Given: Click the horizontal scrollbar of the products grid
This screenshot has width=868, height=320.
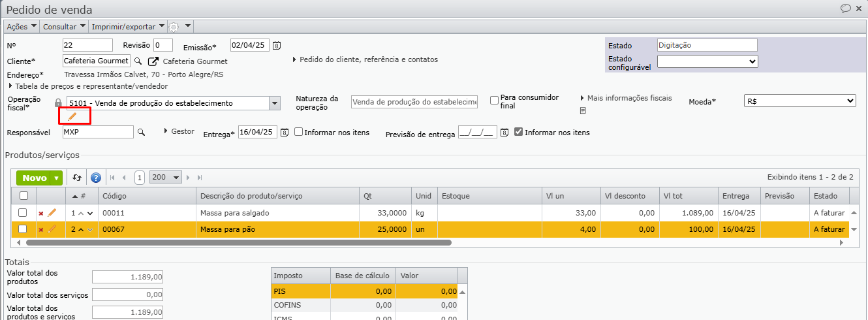Looking at the screenshot, I should coord(238,242).
